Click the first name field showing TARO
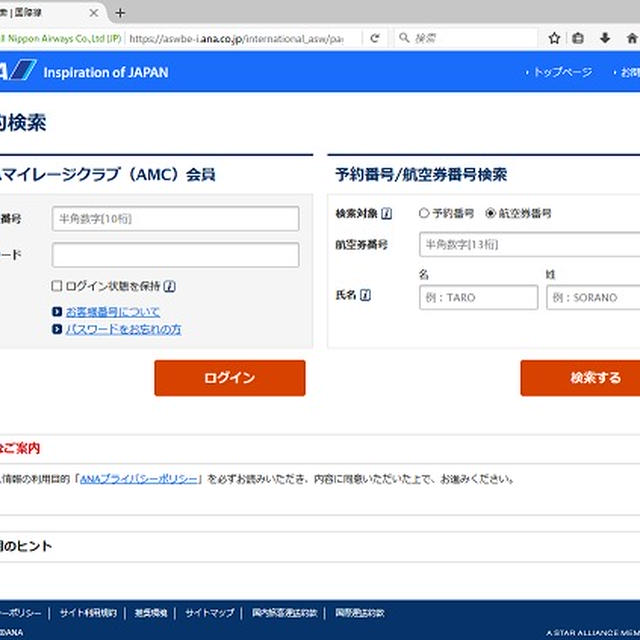 [x=478, y=298]
